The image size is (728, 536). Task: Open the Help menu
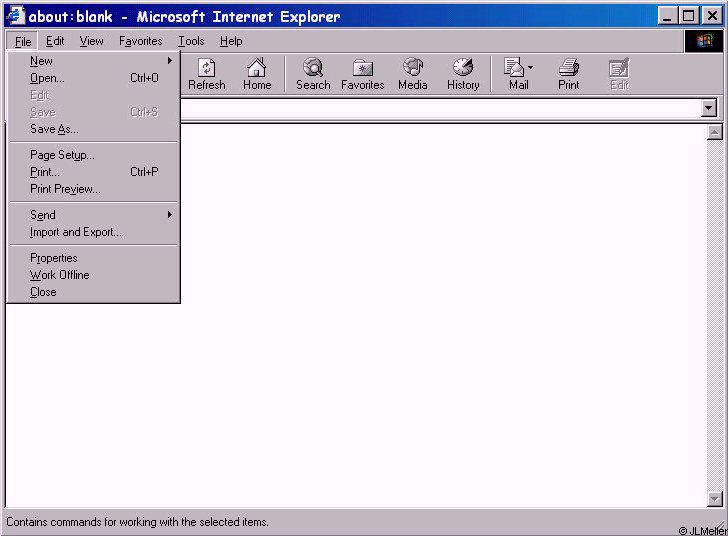point(231,41)
